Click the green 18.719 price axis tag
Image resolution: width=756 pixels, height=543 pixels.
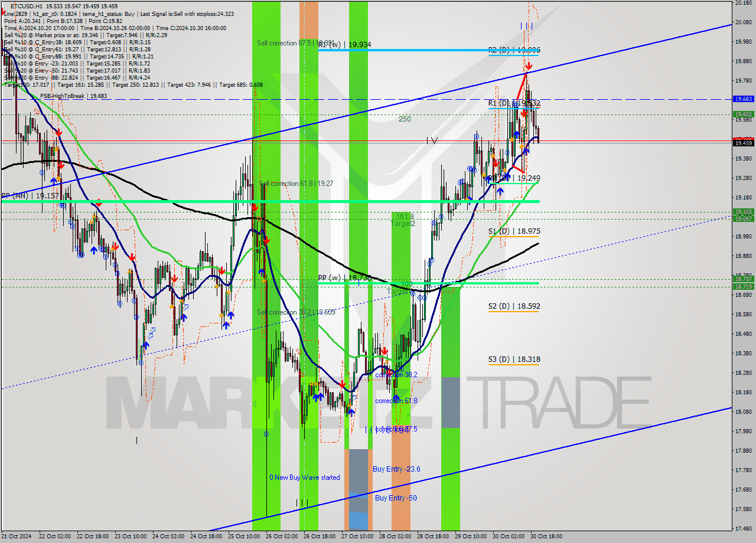click(743, 286)
